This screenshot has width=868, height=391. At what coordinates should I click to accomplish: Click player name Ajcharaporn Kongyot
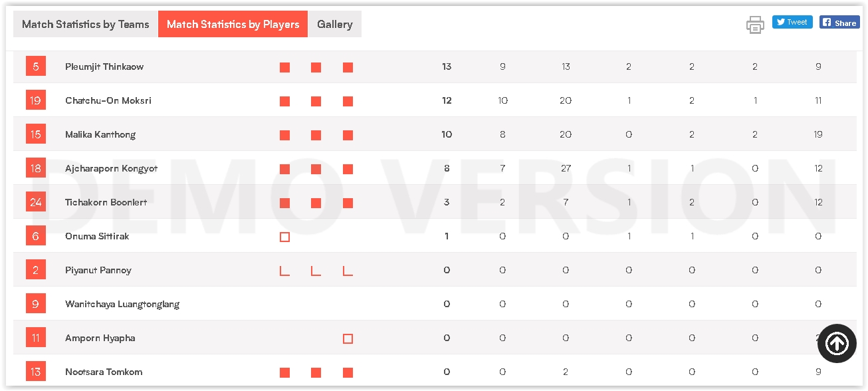coord(112,168)
